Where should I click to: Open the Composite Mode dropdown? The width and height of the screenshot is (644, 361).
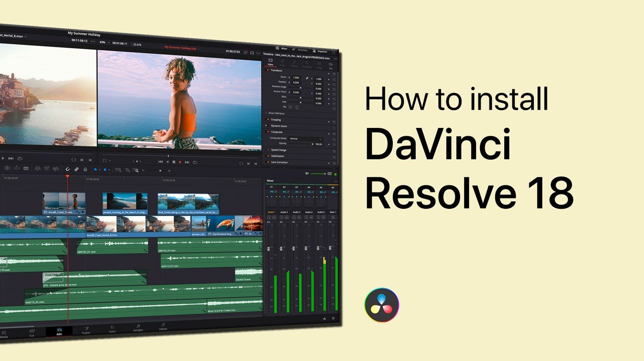click(x=306, y=139)
